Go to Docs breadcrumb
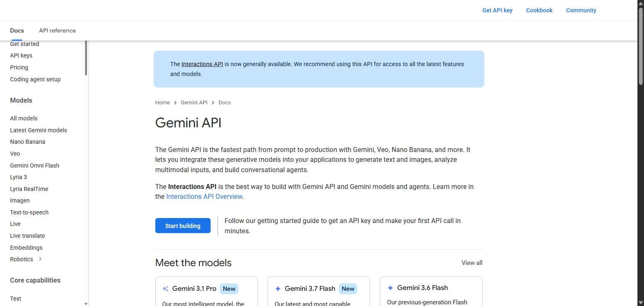Screen dimensions: 644x306 (x=225, y=103)
